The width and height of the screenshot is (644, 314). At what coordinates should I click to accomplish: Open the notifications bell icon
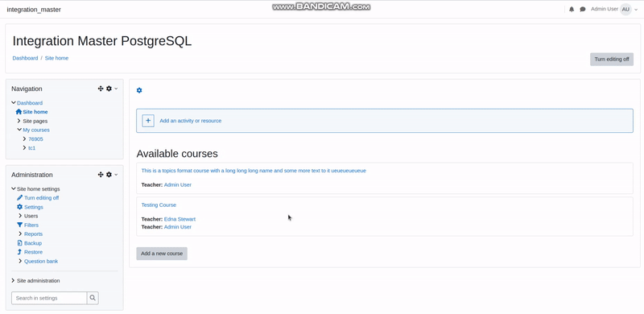point(572,9)
